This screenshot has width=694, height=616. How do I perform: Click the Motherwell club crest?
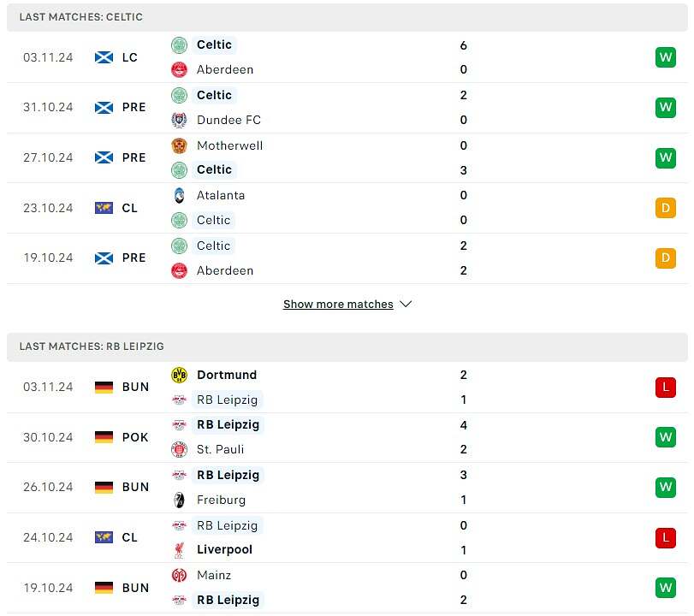[179, 145]
